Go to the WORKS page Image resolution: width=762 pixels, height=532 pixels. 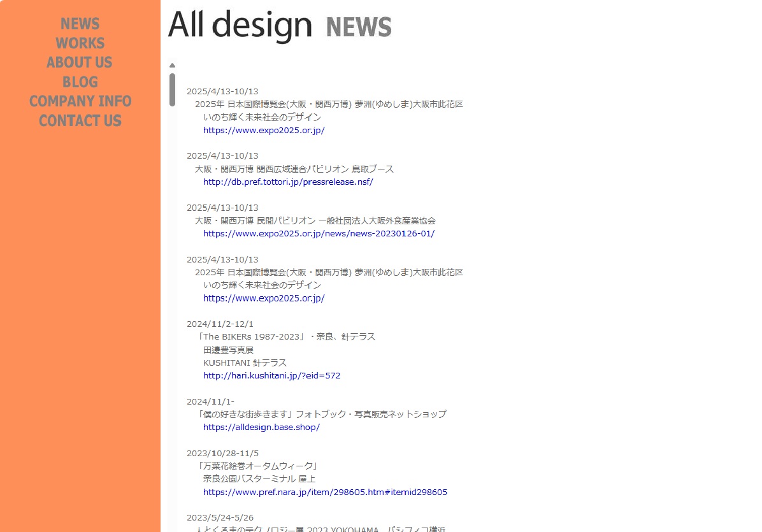click(x=80, y=43)
